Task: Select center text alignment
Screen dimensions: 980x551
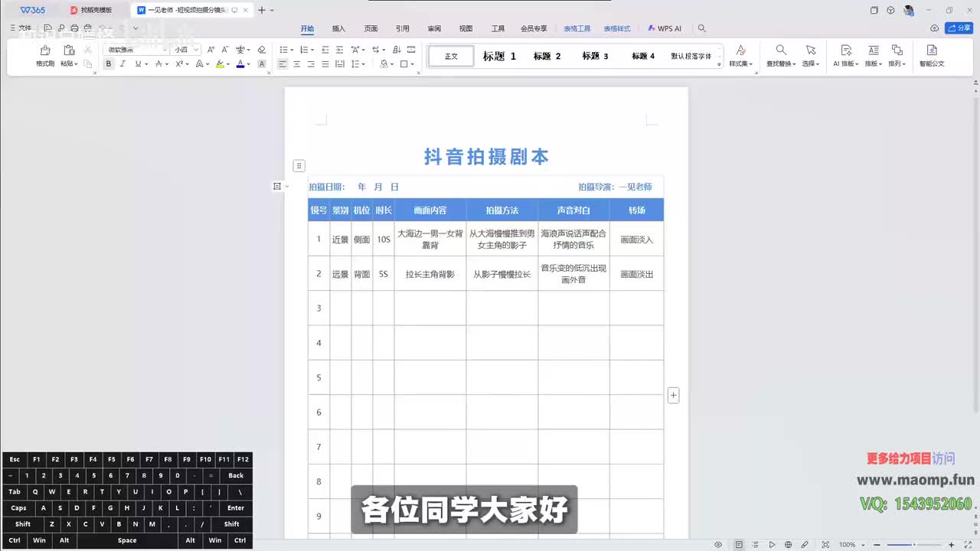Action: [x=297, y=64]
